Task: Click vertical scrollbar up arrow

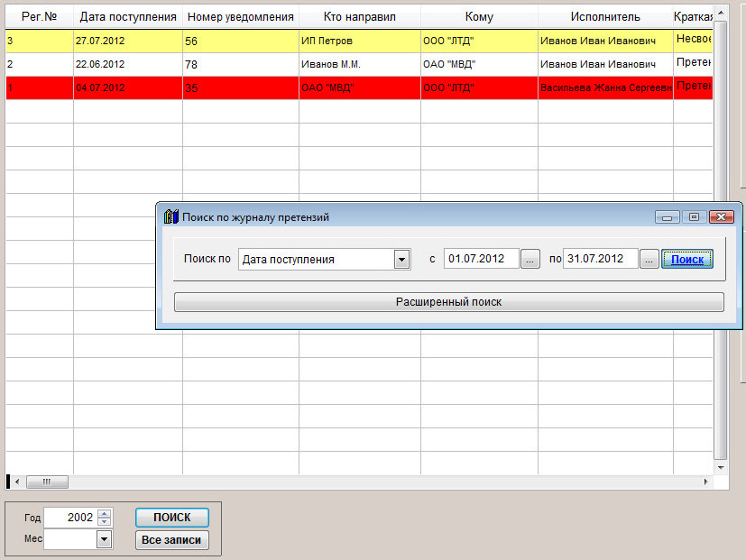Action: coord(721,13)
